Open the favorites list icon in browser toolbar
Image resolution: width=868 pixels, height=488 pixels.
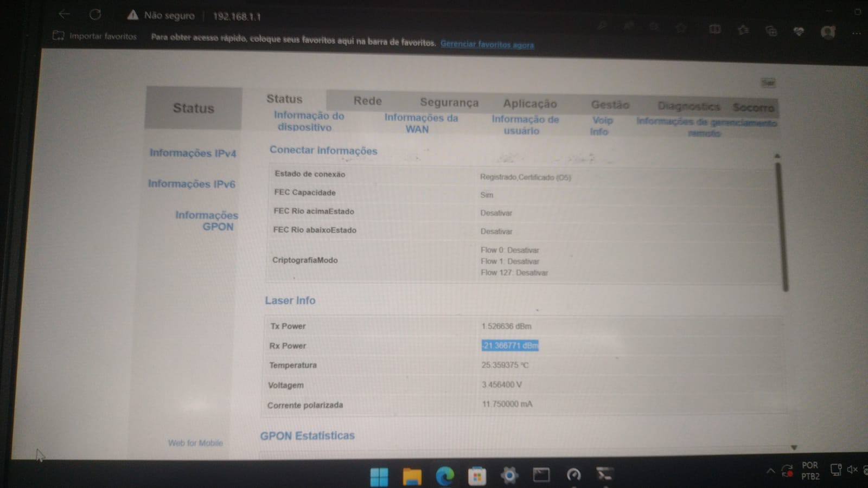(743, 30)
